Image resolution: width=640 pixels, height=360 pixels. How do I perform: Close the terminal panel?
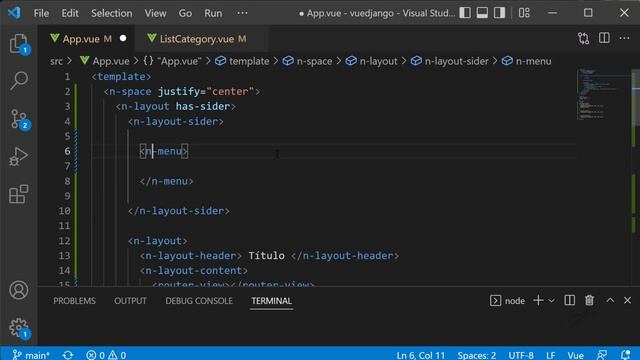(627, 300)
